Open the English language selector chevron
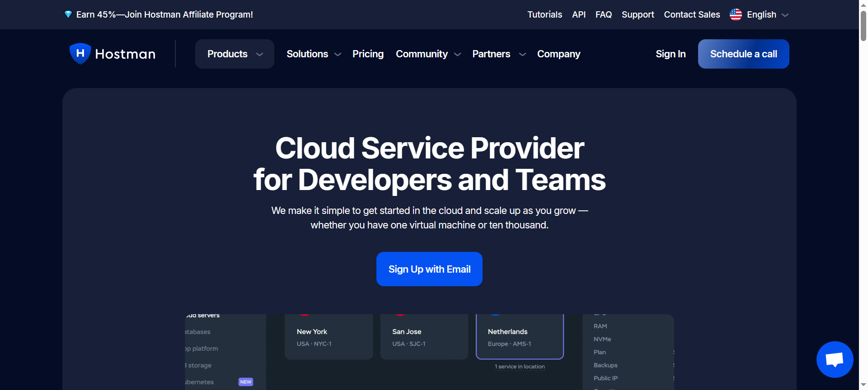 [785, 15]
